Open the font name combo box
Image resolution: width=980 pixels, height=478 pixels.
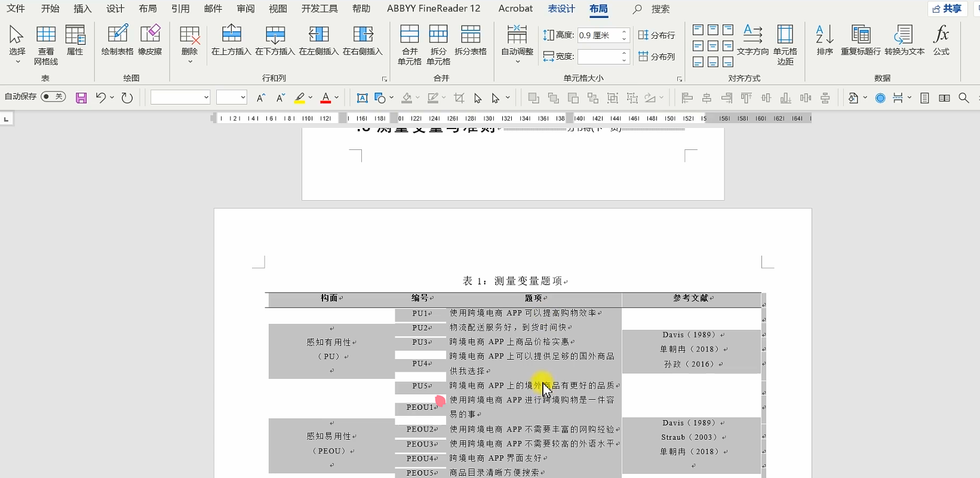180,97
